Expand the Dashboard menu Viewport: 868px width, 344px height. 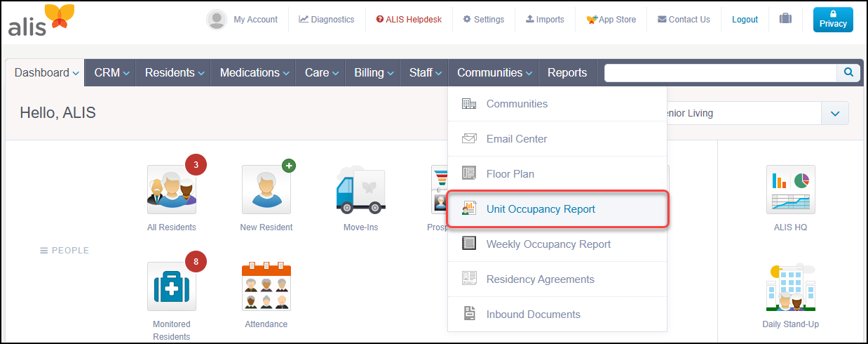tap(46, 72)
